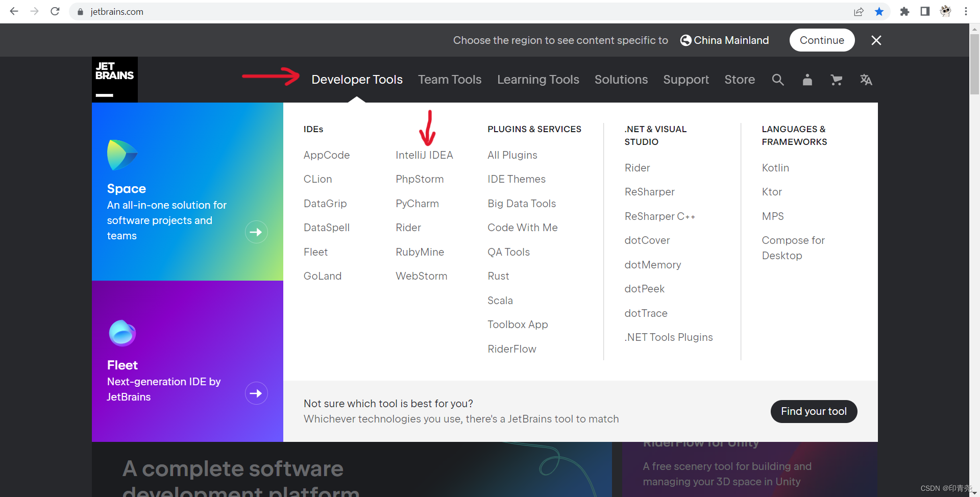Open the shopping cart icon
This screenshot has height=497, width=980.
pyautogui.click(x=836, y=80)
